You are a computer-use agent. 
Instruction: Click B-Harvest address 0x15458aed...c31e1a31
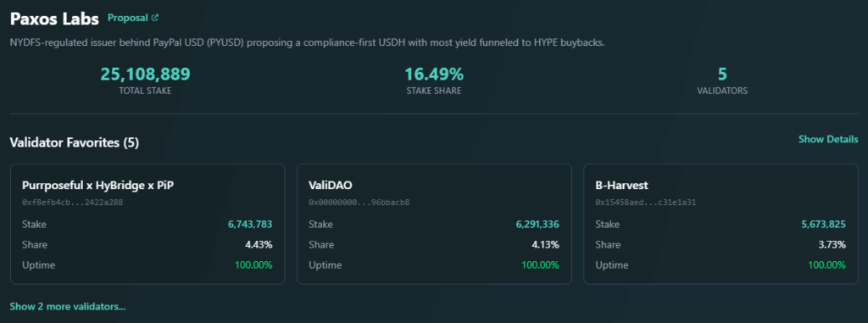point(645,203)
